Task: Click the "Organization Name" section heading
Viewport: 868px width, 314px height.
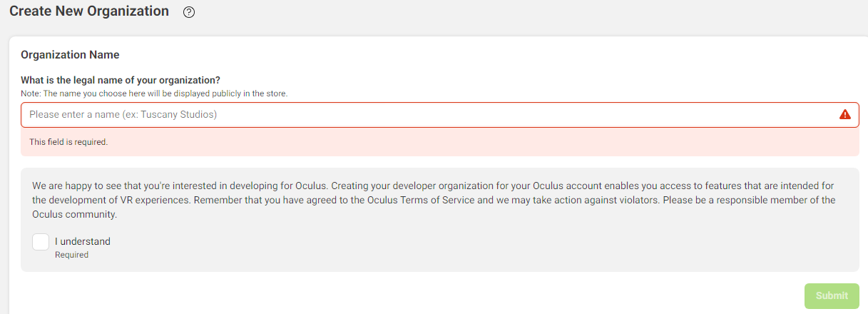Action: [70, 55]
